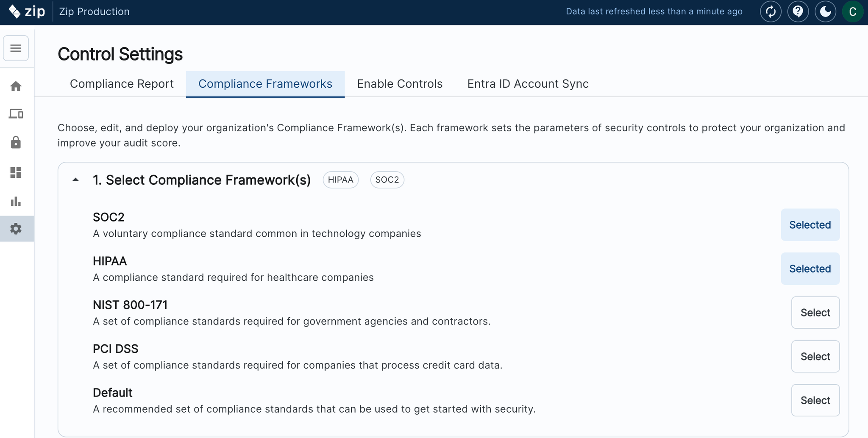Open the help question mark icon
Screen dimensions: 868x438
[798, 11]
